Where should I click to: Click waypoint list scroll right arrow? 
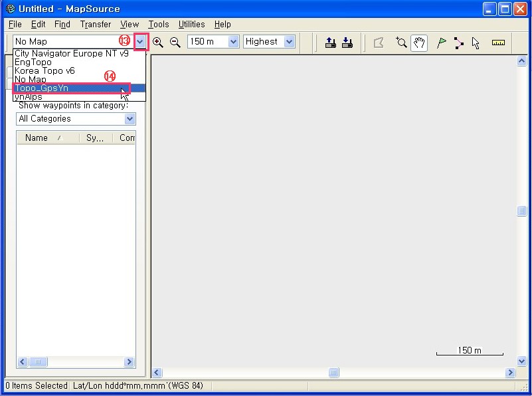coord(129,361)
